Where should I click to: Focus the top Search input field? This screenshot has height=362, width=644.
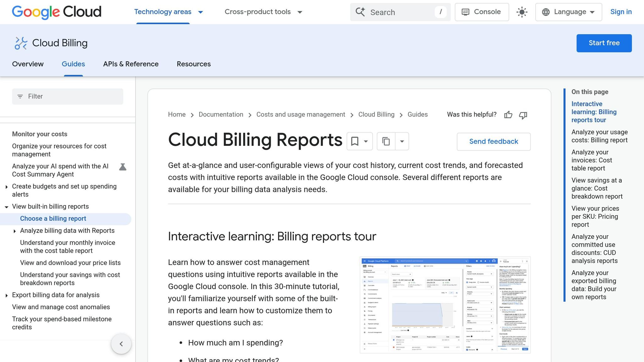coord(400,12)
